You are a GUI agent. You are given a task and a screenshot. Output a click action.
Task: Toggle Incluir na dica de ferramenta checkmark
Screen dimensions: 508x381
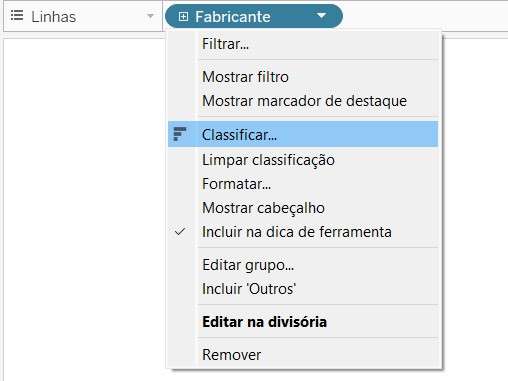[x=180, y=232]
